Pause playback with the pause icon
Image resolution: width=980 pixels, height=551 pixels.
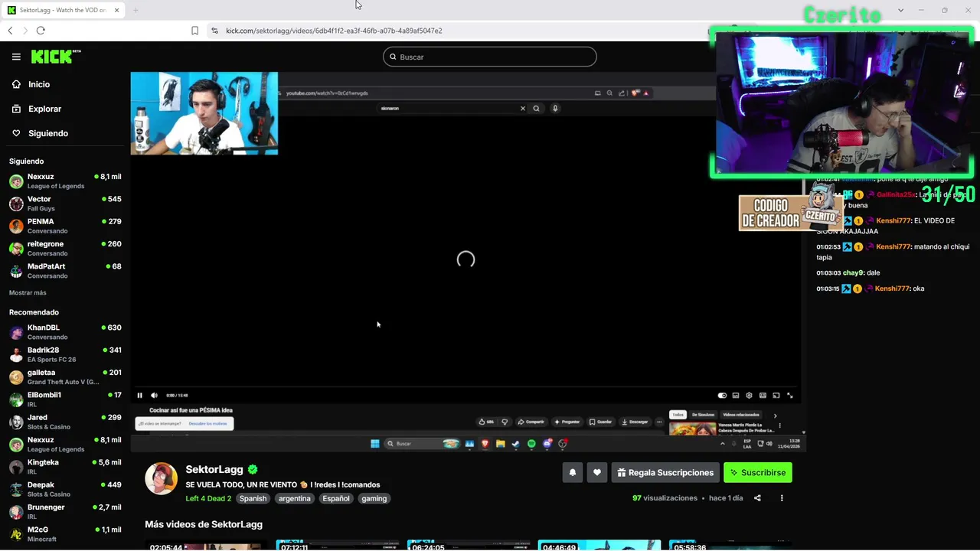pyautogui.click(x=139, y=396)
